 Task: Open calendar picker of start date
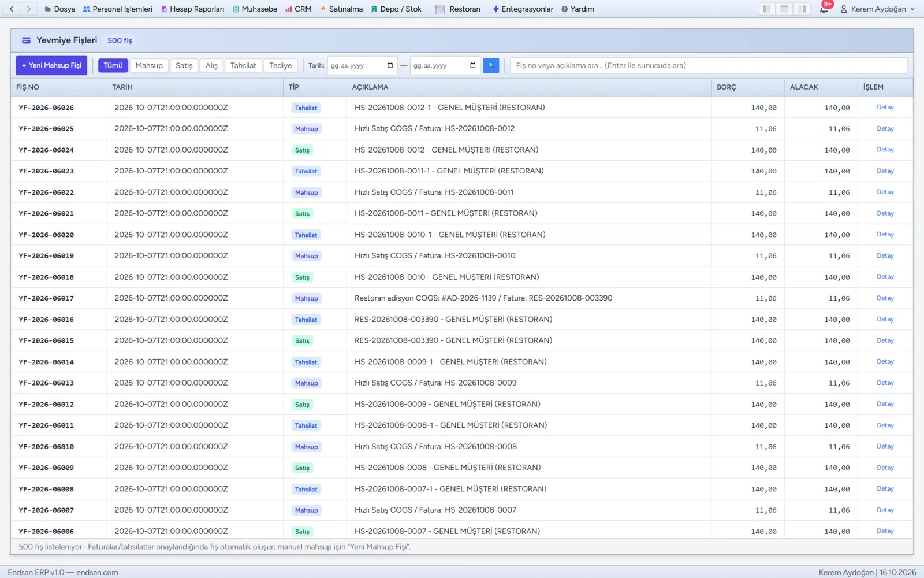pos(390,65)
